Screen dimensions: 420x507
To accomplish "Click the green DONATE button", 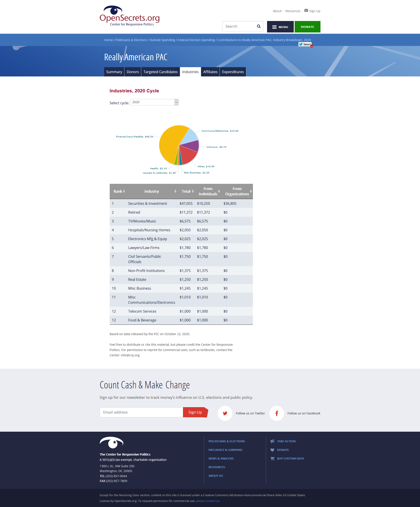I will (307, 27).
